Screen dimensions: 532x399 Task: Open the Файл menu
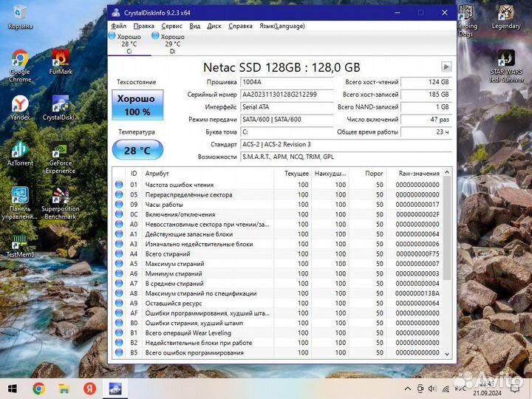119,26
